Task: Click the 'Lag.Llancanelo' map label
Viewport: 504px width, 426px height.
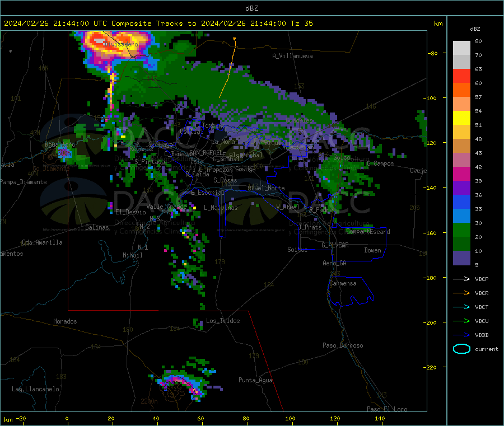Action: [x=35, y=389]
